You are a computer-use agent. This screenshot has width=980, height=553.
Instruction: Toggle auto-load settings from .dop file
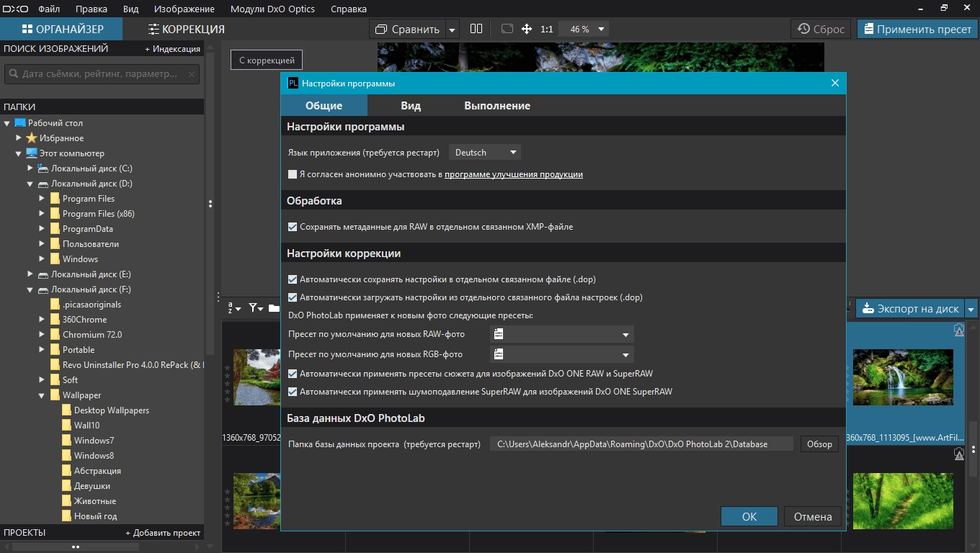pos(293,297)
